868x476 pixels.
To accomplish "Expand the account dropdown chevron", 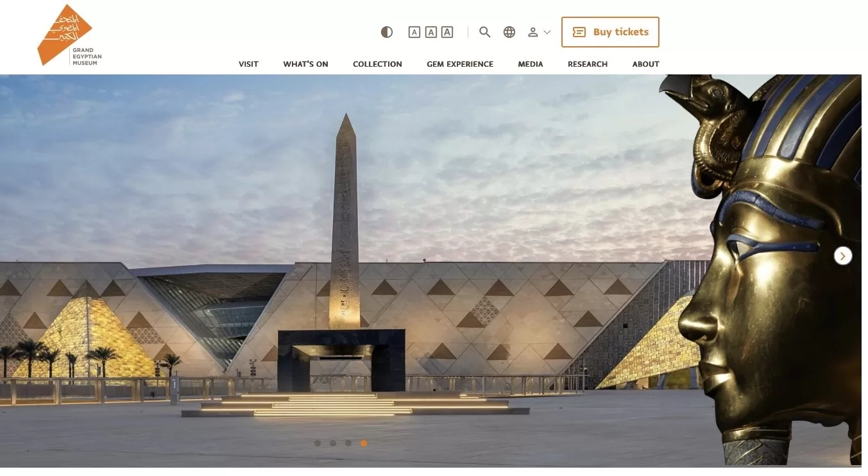I will pos(547,32).
